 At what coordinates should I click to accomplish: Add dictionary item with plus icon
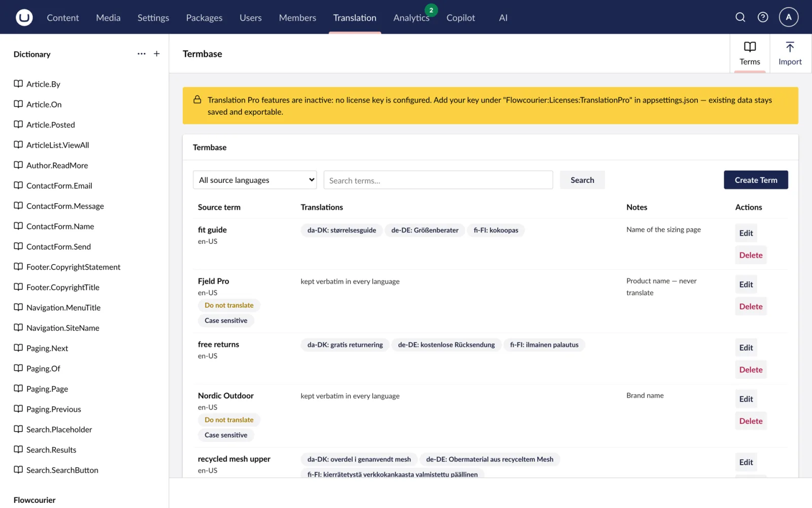pos(157,54)
